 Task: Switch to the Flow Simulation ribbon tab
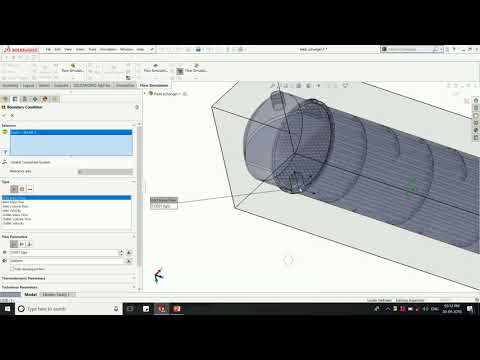coord(154,85)
